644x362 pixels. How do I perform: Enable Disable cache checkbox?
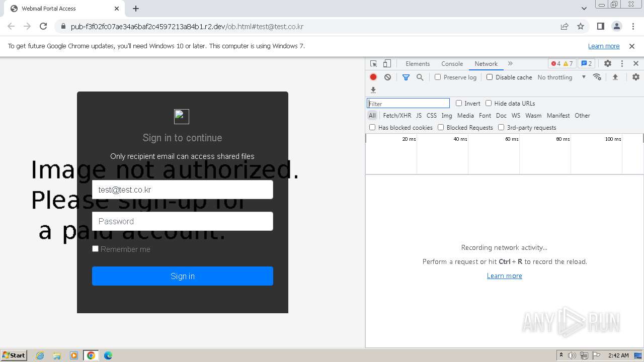pyautogui.click(x=490, y=77)
